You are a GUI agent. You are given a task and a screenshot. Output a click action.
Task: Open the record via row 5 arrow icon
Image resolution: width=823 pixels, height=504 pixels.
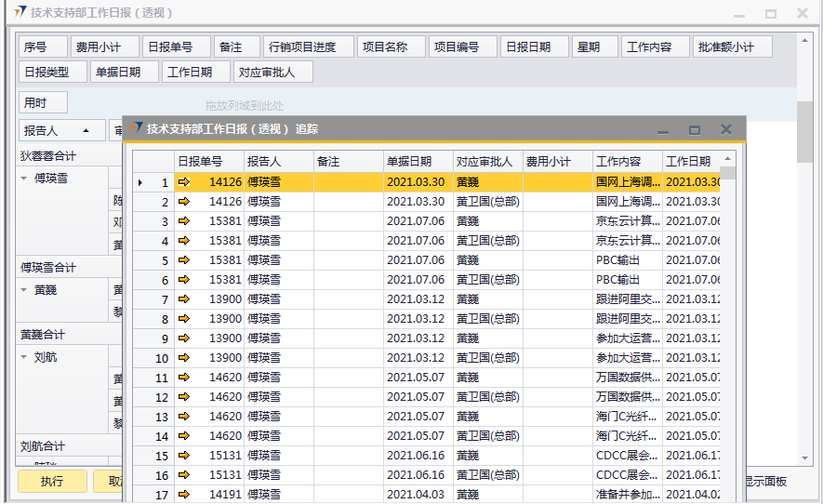pos(183,260)
